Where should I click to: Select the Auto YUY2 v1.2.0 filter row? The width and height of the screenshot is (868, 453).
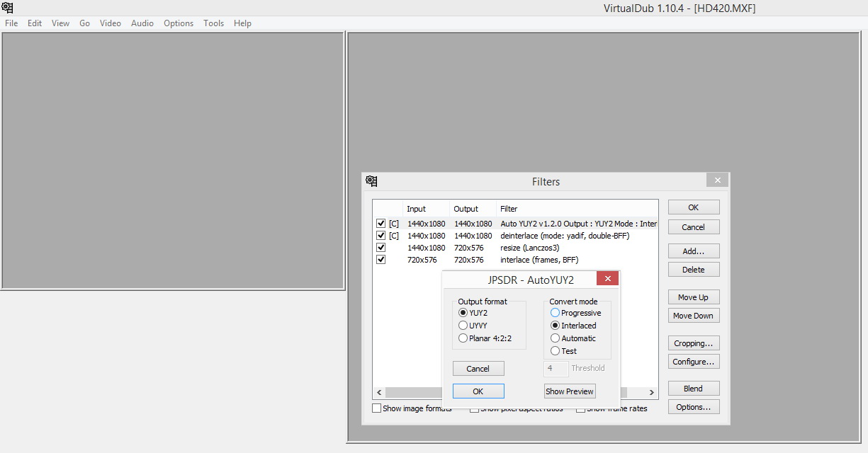pyautogui.click(x=516, y=224)
